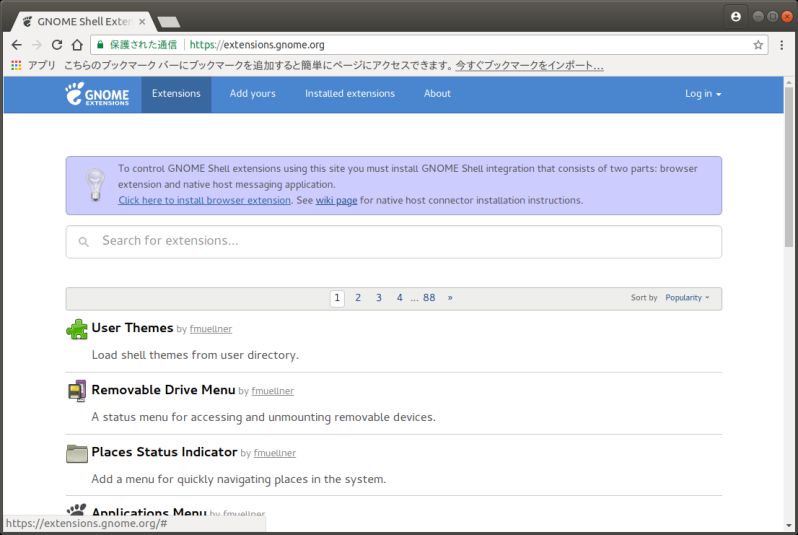Click inside Search for extensions field

pos(393,242)
